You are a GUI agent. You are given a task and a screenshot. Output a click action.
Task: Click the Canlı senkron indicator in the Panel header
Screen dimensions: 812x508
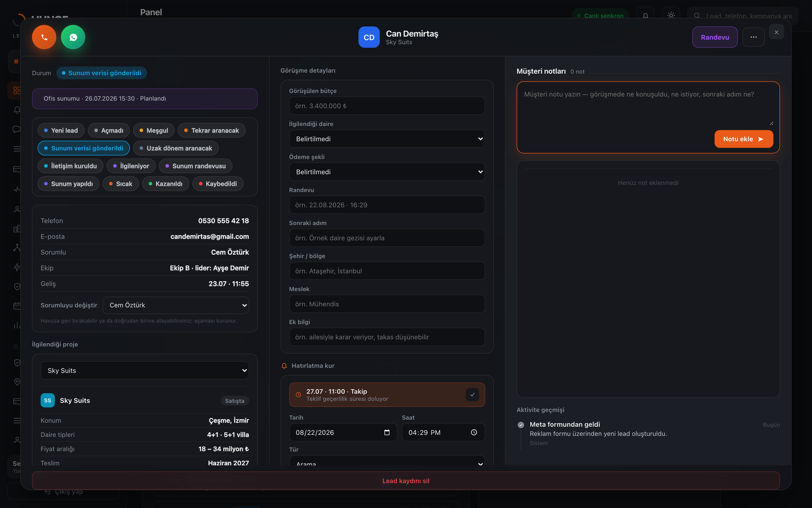[x=600, y=16]
